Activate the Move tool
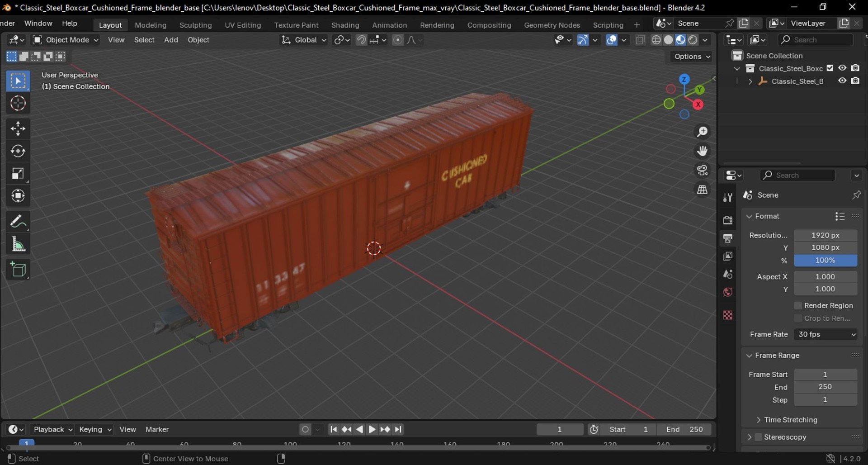 [18, 129]
